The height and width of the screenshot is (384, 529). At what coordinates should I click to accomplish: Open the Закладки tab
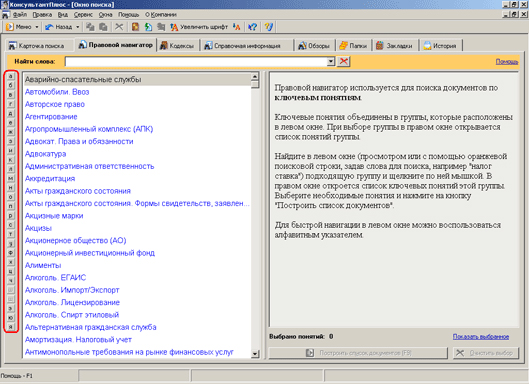tap(395, 46)
